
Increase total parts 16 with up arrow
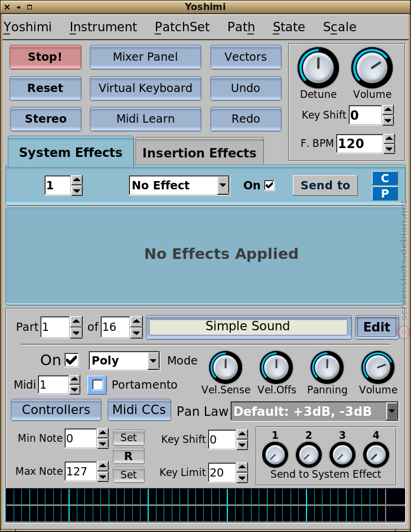click(x=136, y=321)
